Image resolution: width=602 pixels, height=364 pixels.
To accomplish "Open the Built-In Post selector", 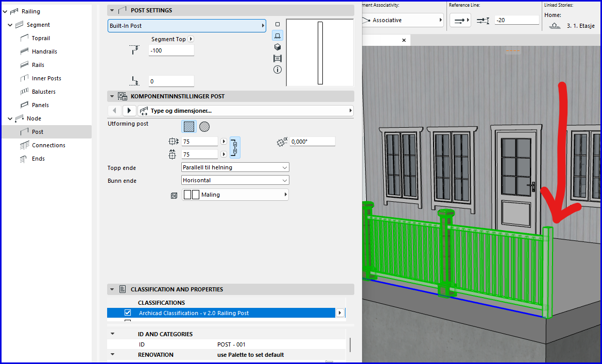I will click(x=186, y=26).
